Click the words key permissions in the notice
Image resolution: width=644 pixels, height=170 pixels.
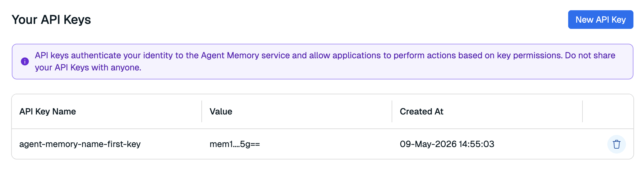tap(530, 55)
